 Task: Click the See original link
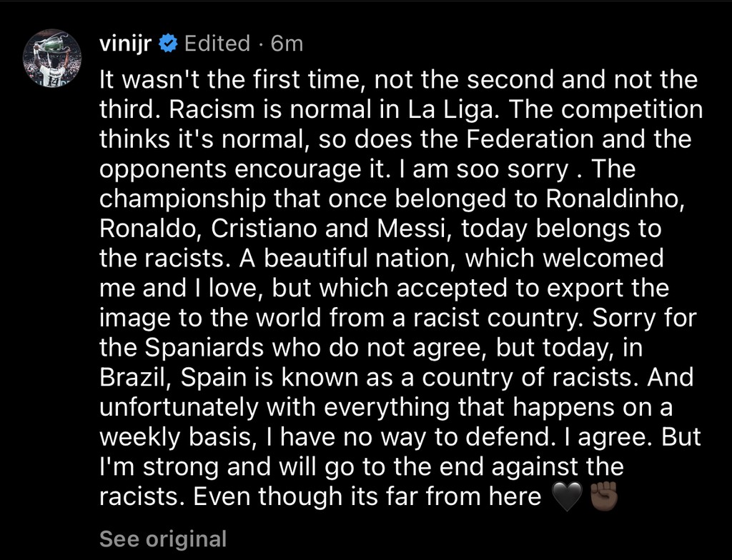163,538
